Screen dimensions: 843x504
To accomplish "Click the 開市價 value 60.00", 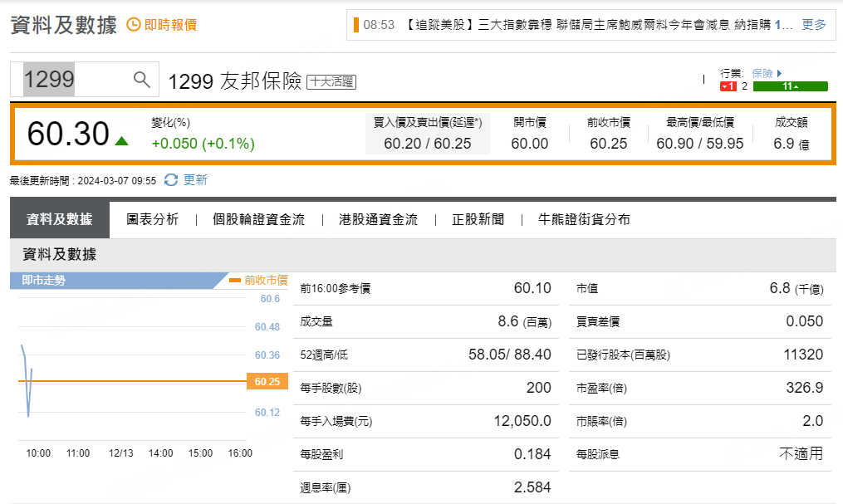I will [x=530, y=144].
